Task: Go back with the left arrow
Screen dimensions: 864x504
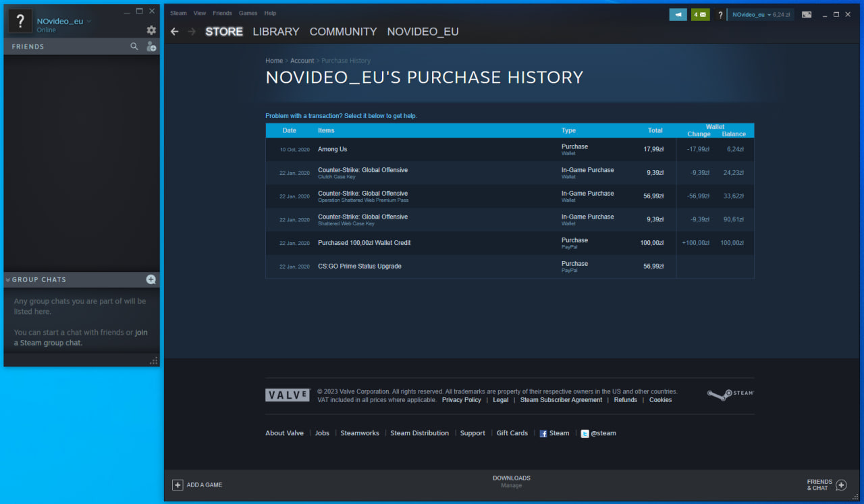Action: click(175, 32)
